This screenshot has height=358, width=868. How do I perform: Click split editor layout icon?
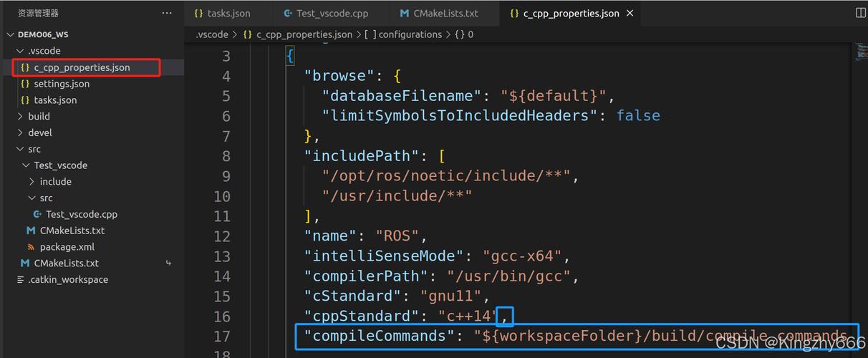pyautogui.click(x=860, y=13)
